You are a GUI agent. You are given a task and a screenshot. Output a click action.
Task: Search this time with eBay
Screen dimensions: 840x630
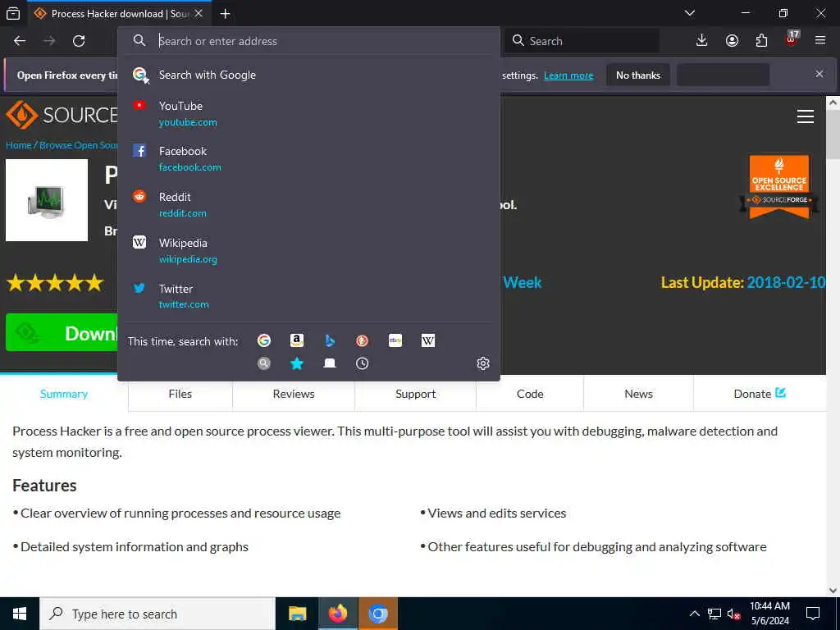tap(395, 340)
